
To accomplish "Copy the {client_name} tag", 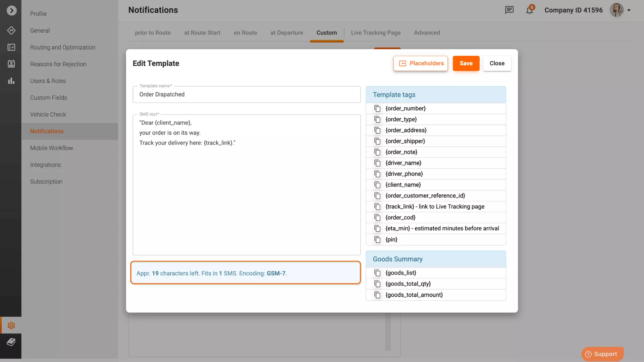I will point(377,185).
